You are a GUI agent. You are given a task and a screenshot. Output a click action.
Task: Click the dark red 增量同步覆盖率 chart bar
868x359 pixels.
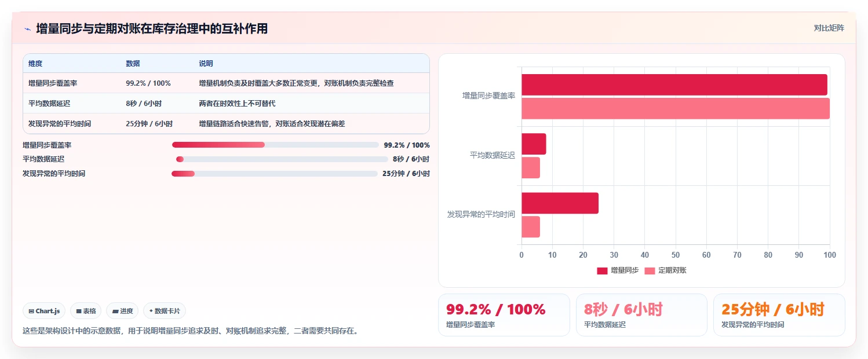(x=674, y=85)
